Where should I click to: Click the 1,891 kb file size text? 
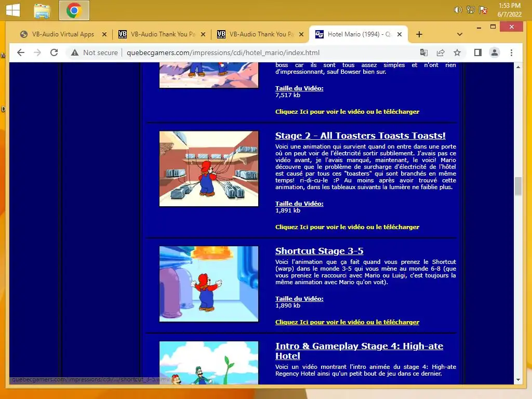(288, 210)
